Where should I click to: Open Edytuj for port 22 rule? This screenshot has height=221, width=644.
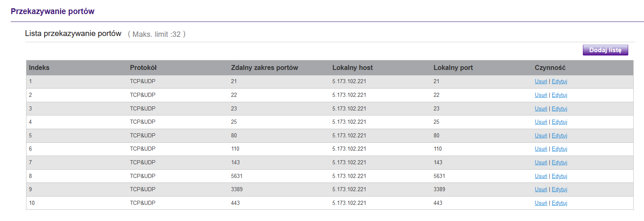[x=559, y=95]
